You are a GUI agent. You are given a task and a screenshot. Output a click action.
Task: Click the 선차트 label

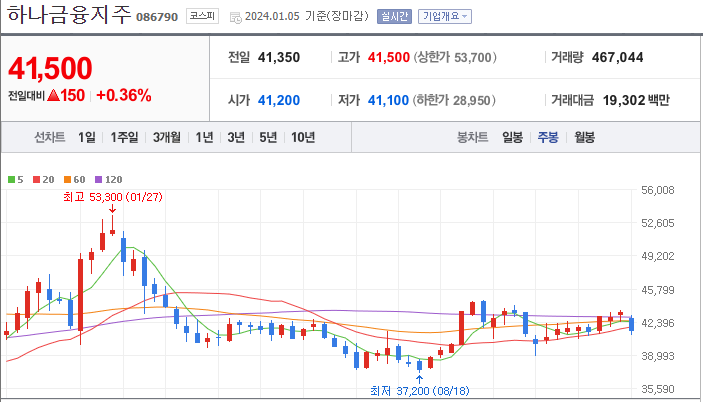pos(50,137)
